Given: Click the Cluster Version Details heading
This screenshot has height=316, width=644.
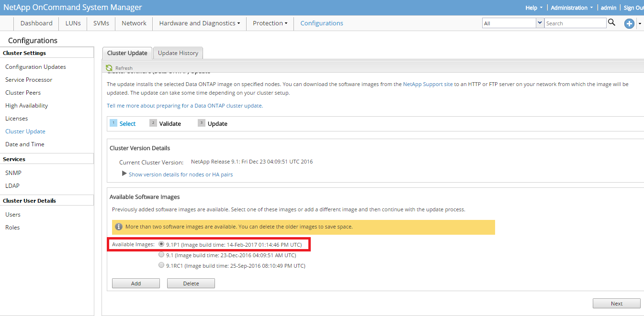Looking at the screenshot, I should coord(140,148).
